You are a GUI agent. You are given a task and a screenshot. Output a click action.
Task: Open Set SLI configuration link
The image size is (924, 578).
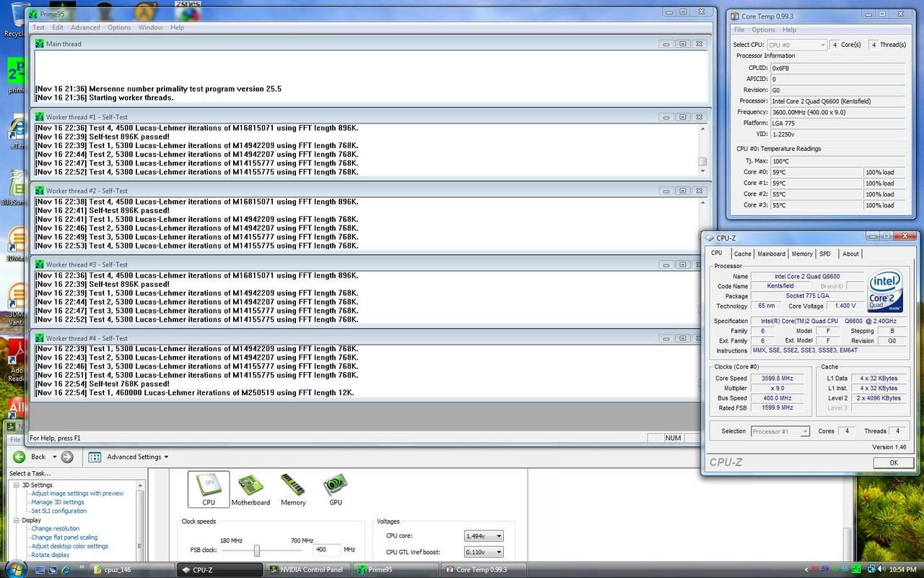[x=59, y=511]
